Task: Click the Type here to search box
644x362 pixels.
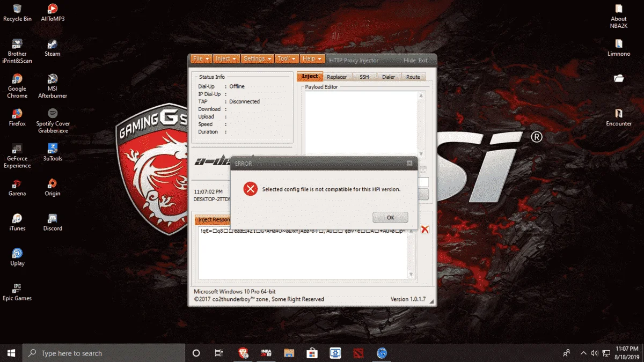Action: [x=104, y=353]
